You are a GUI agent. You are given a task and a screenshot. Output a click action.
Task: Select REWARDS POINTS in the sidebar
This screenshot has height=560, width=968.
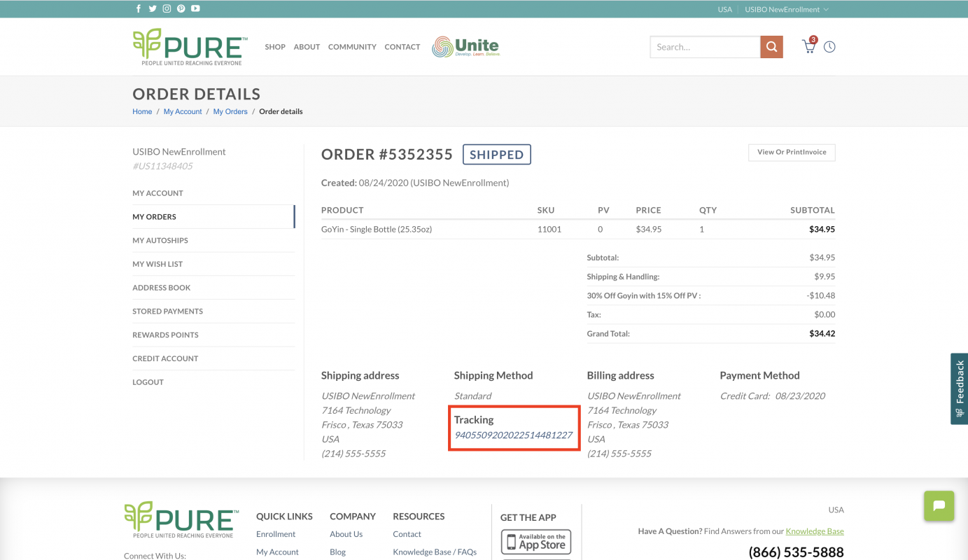(x=213, y=335)
